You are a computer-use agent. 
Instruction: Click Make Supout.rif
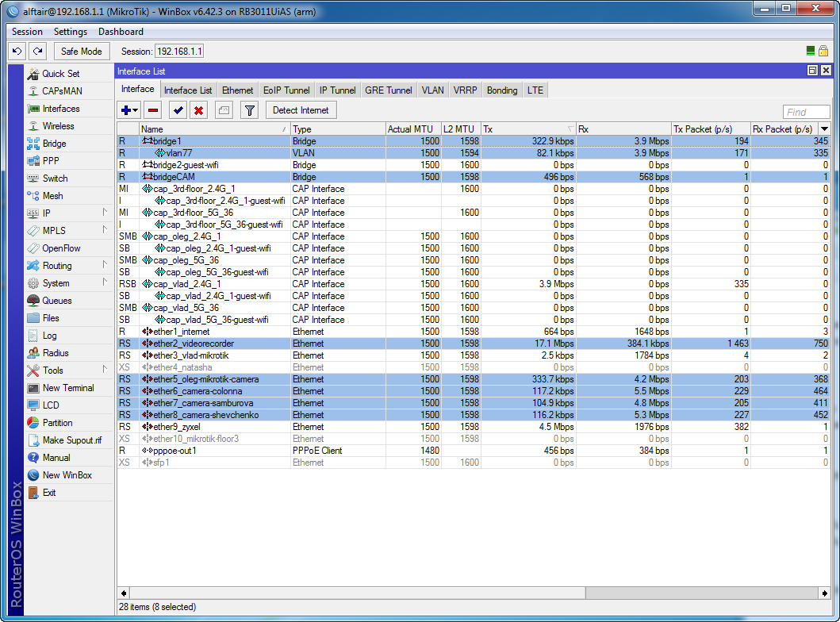[x=72, y=440]
